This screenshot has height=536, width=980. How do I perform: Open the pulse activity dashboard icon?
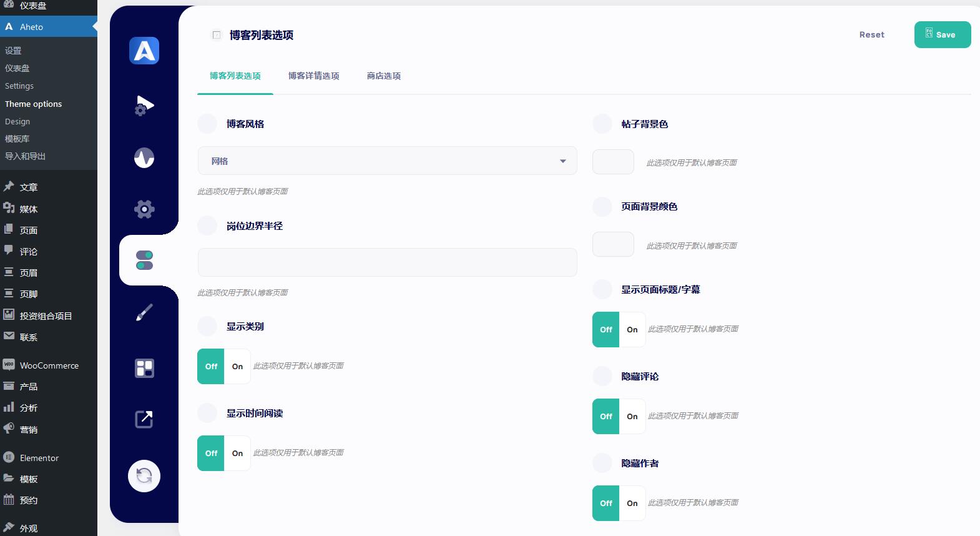[144, 157]
